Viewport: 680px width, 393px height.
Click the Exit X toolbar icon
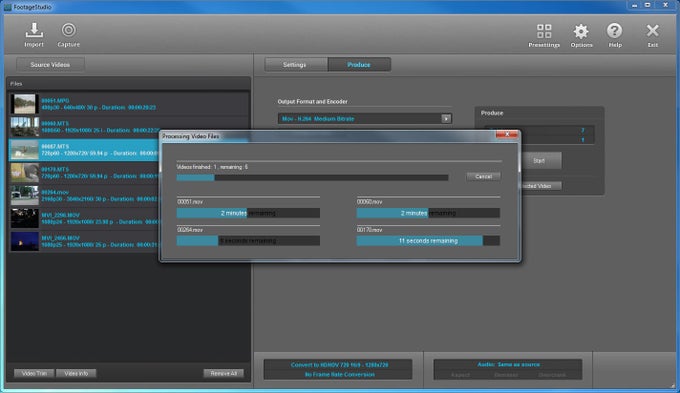coord(653,35)
